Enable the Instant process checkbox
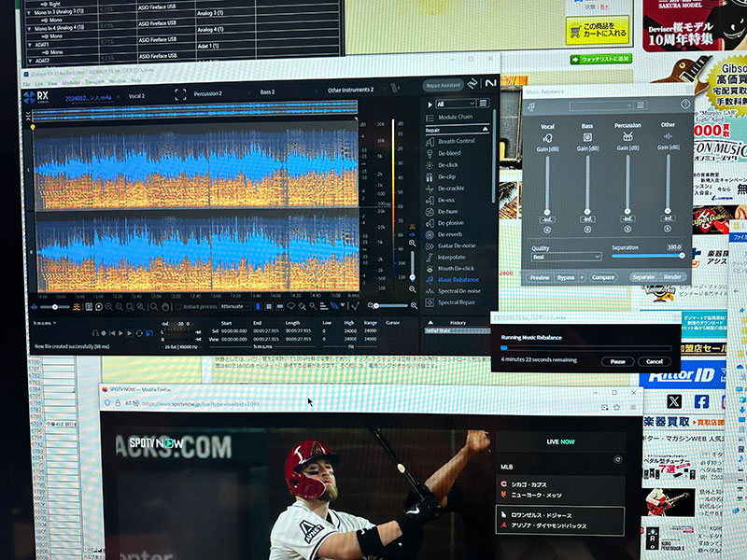 click(x=177, y=307)
